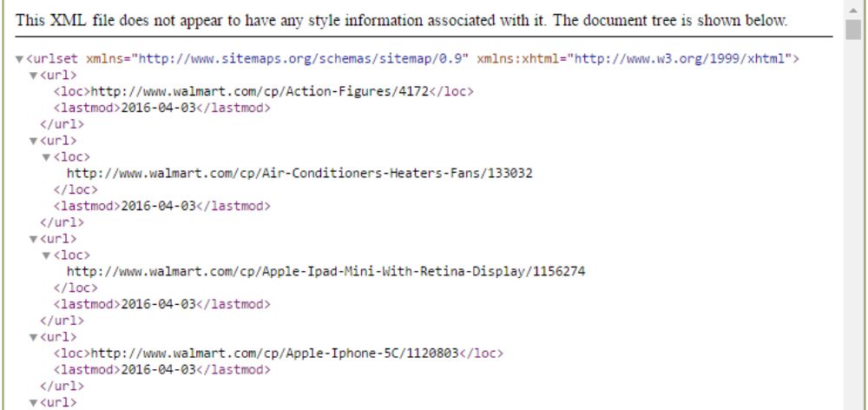Click the Action-Figures/4172 URL text
This screenshot has height=410, width=868.
coord(260,91)
